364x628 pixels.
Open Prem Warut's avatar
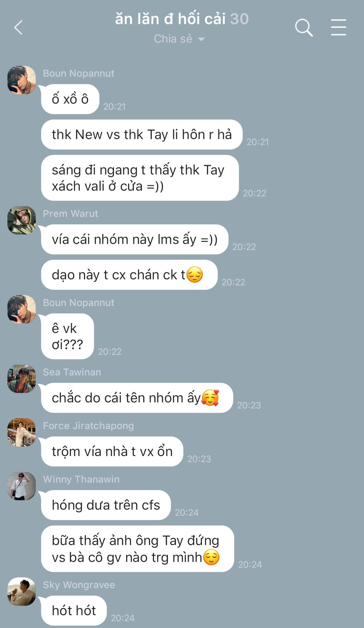pyautogui.click(x=22, y=220)
